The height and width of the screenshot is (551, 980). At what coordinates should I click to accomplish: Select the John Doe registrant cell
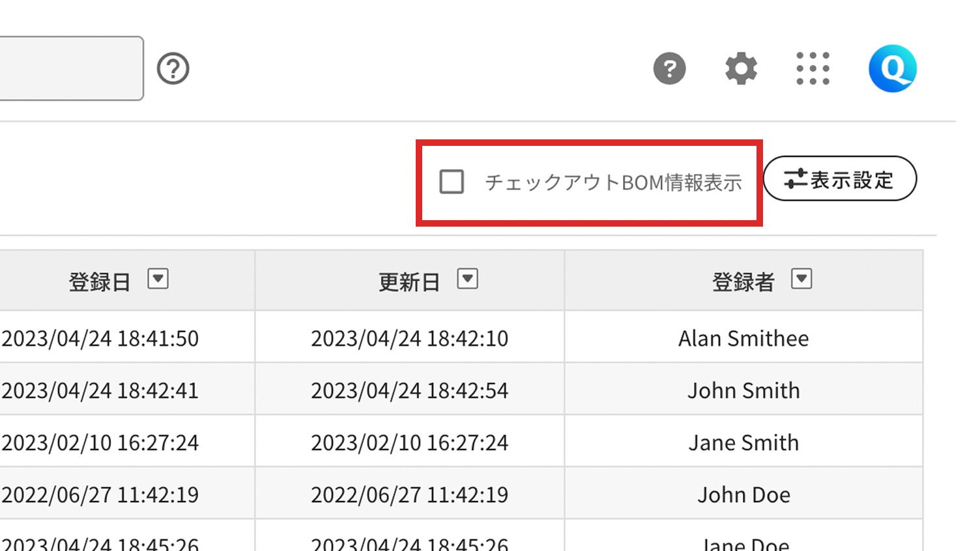743,494
